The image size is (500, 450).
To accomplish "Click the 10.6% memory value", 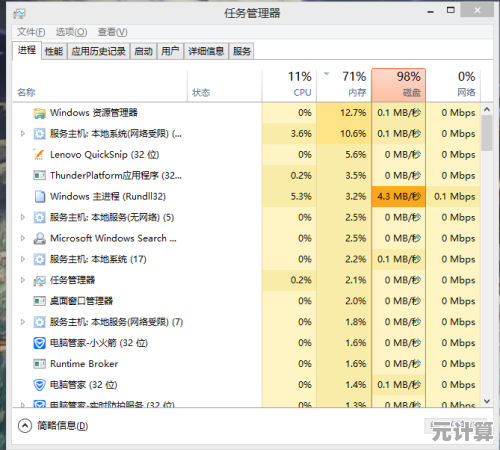I will click(353, 134).
